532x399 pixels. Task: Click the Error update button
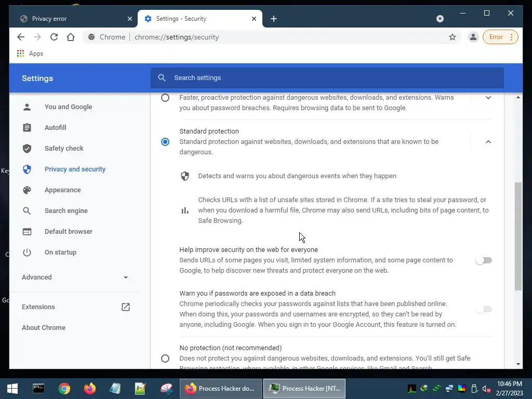click(x=500, y=37)
